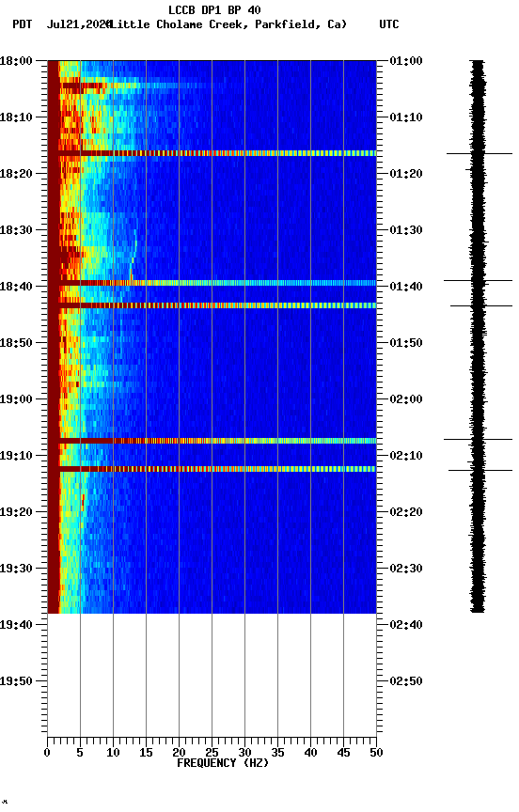Click the seismogram spike near 01:43 UTC
Image resolution: width=519 pixels, height=812 pixels.
tap(481, 306)
